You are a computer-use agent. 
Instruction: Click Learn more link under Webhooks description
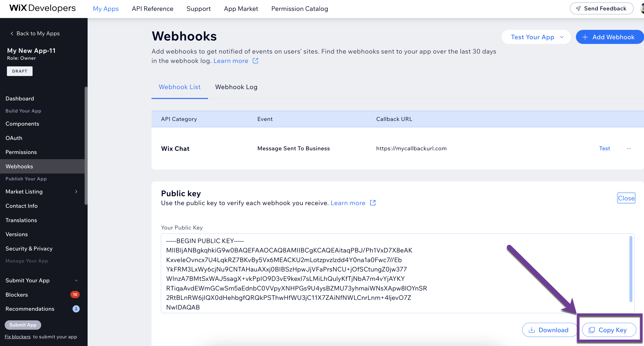click(231, 61)
